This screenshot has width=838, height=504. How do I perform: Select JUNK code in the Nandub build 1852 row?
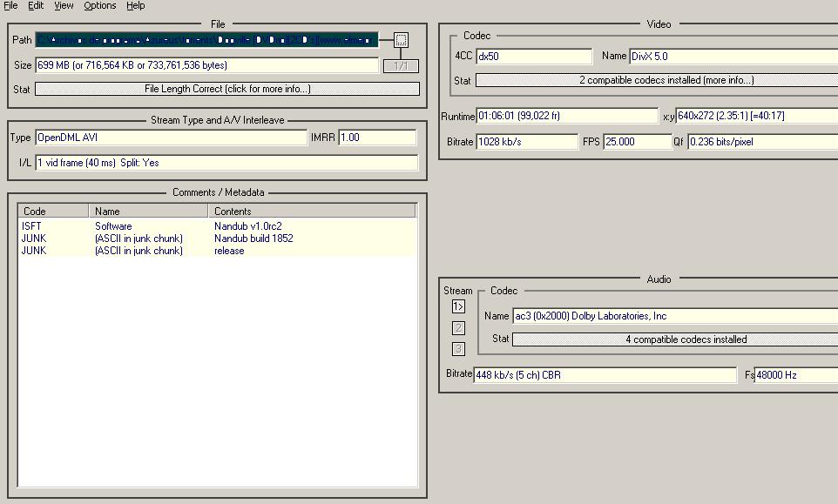(34, 239)
